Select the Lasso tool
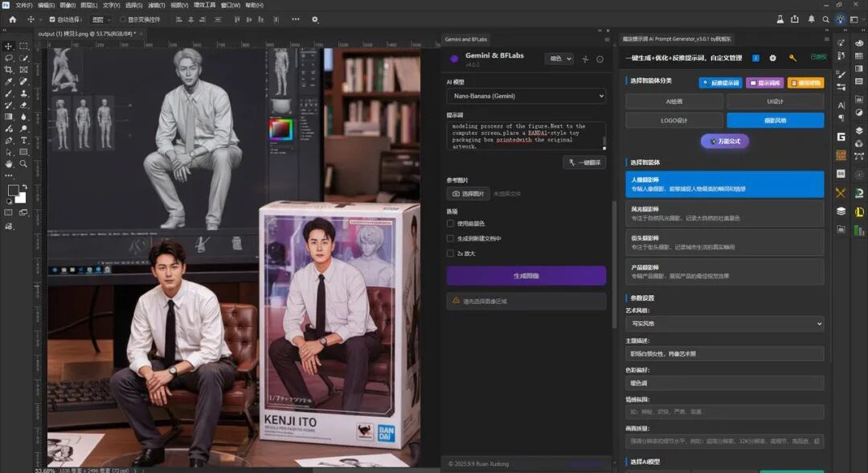 click(x=9, y=58)
